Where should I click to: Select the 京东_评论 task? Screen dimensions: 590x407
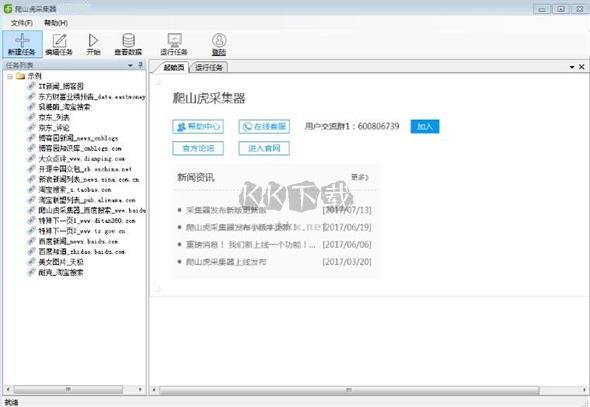click(x=54, y=128)
